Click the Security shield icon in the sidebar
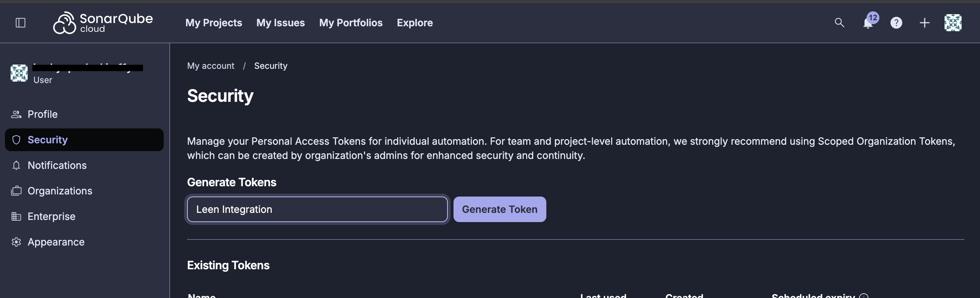The width and height of the screenshot is (980, 298). coord(17,139)
